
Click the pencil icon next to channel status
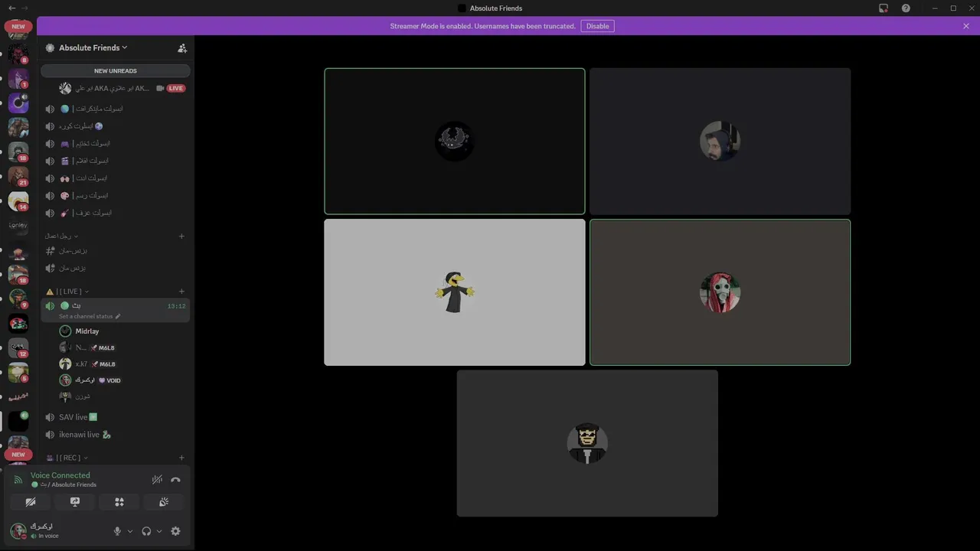[118, 316]
